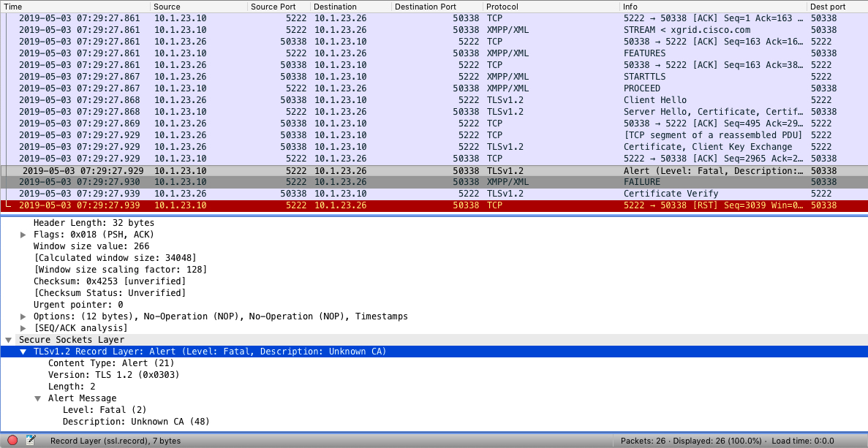This screenshot has width=868, height=448.
Task: Select the Alert Level Fatal packet row
Action: [x=434, y=170]
